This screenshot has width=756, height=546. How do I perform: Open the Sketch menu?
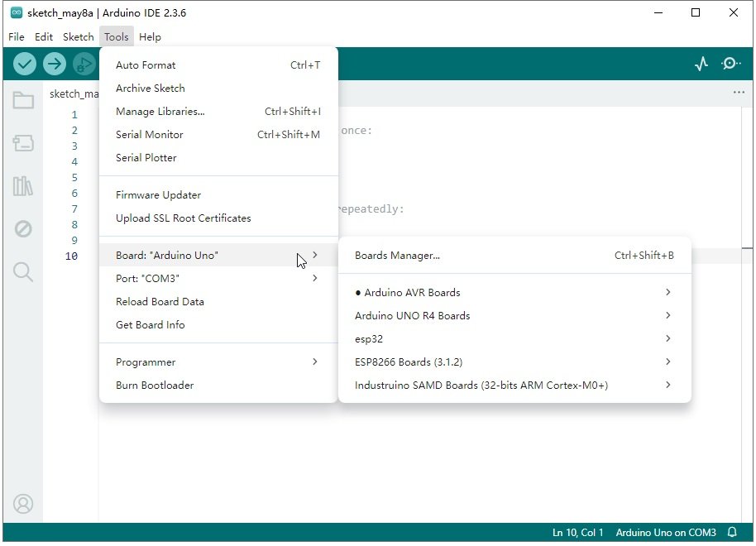[x=78, y=36]
